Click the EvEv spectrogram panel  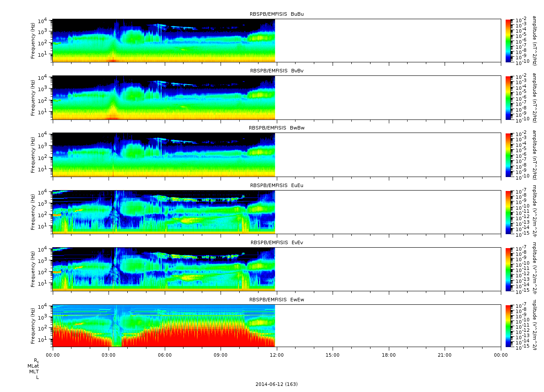click(276, 269)
